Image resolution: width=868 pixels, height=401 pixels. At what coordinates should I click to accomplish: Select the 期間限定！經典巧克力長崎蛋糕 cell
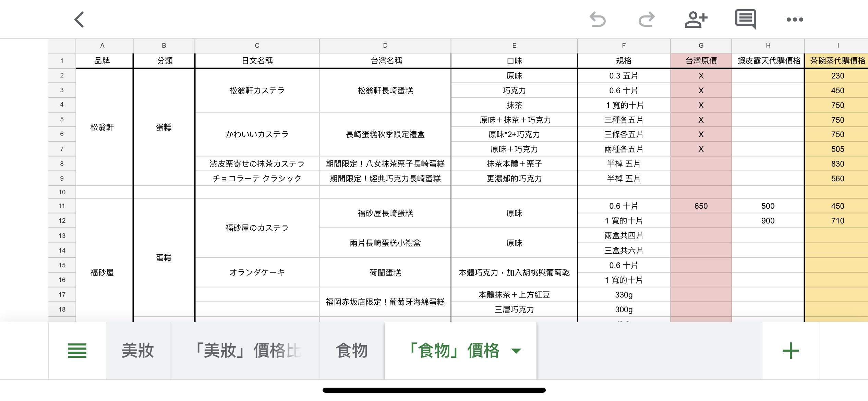tap(385, 179)
